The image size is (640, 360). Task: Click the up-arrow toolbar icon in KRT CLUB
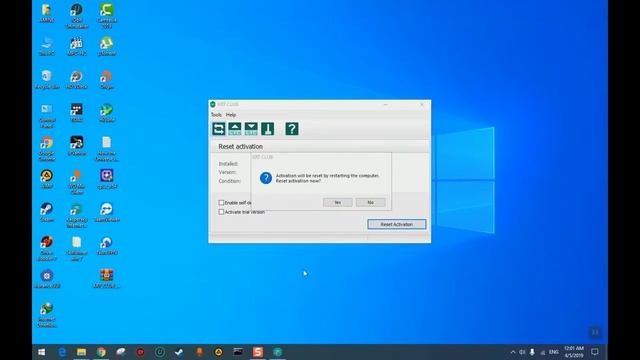tap(235, 129)
